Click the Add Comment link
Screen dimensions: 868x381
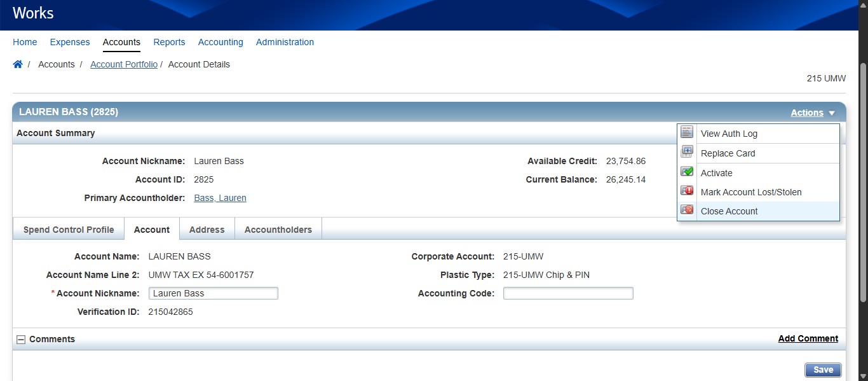point(808,338)
